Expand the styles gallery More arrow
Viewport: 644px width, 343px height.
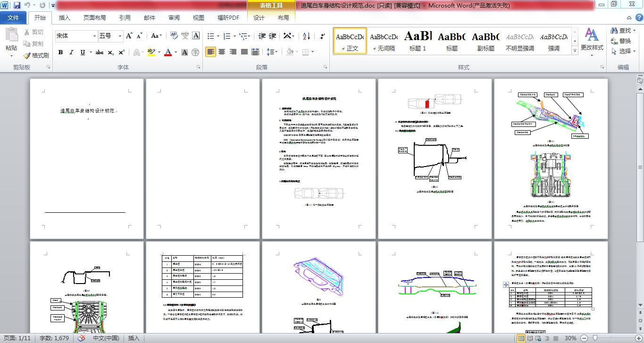coord(574,51)
